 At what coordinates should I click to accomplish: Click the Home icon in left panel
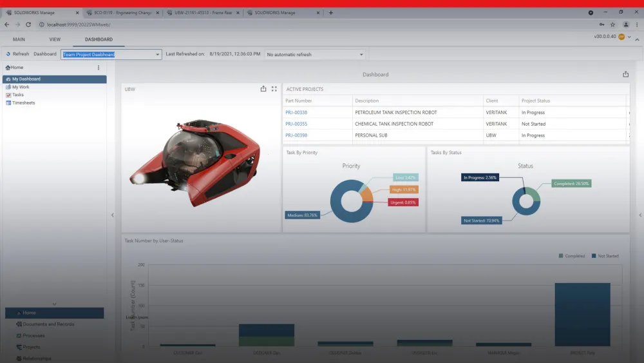coord(7,68)
